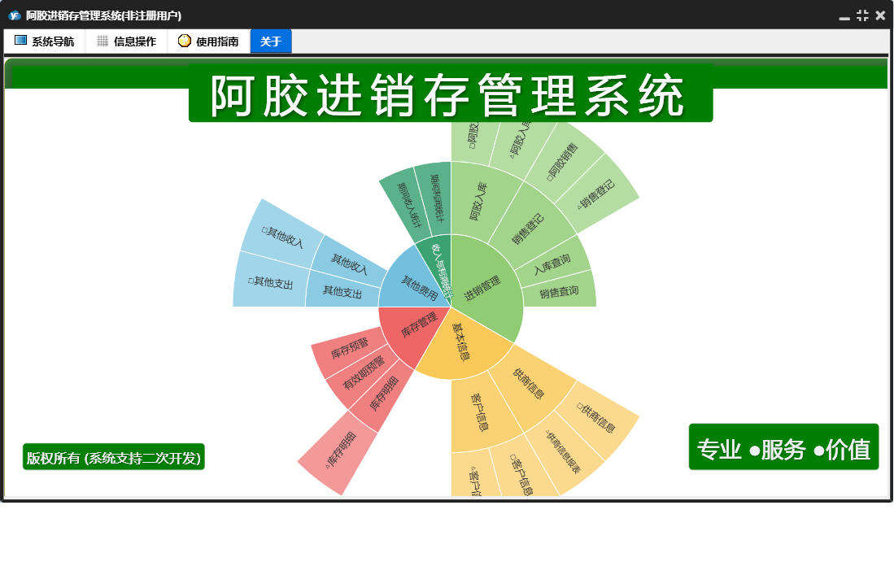Open the 销售查询 segment
894x588 pixels.
[559, 292]
